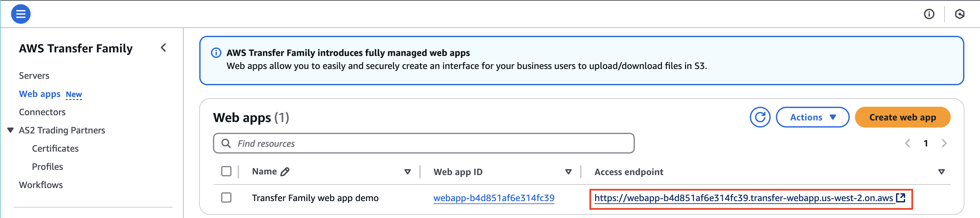Viewport: 980px width, 218px height.
Task: Click Create web app button
Action: [x=903, y=117]
